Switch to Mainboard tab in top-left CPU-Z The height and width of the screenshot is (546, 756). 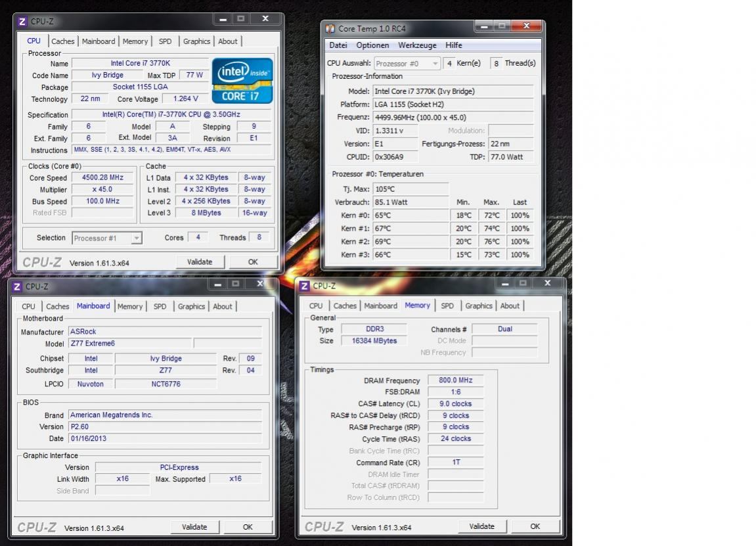coord(99,41)
